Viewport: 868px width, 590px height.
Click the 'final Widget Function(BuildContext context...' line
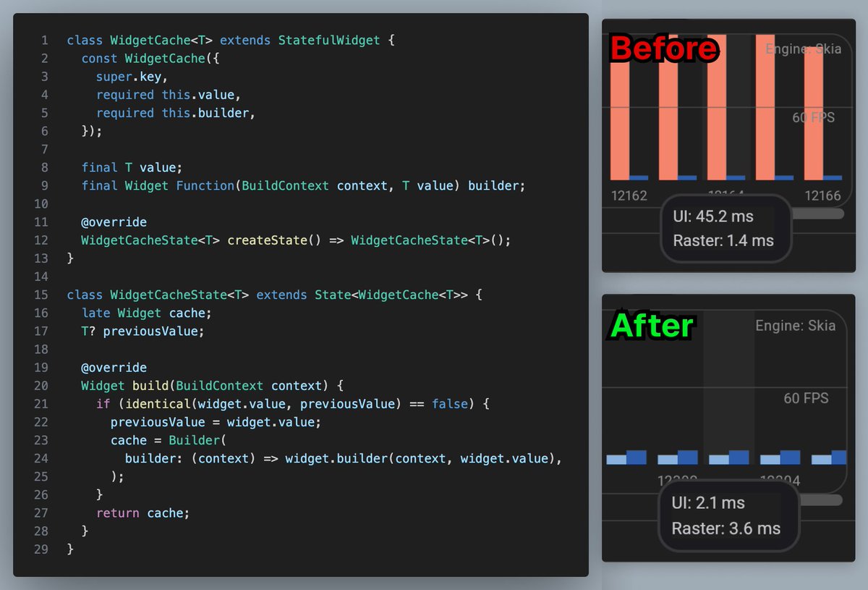click(303, 185)
